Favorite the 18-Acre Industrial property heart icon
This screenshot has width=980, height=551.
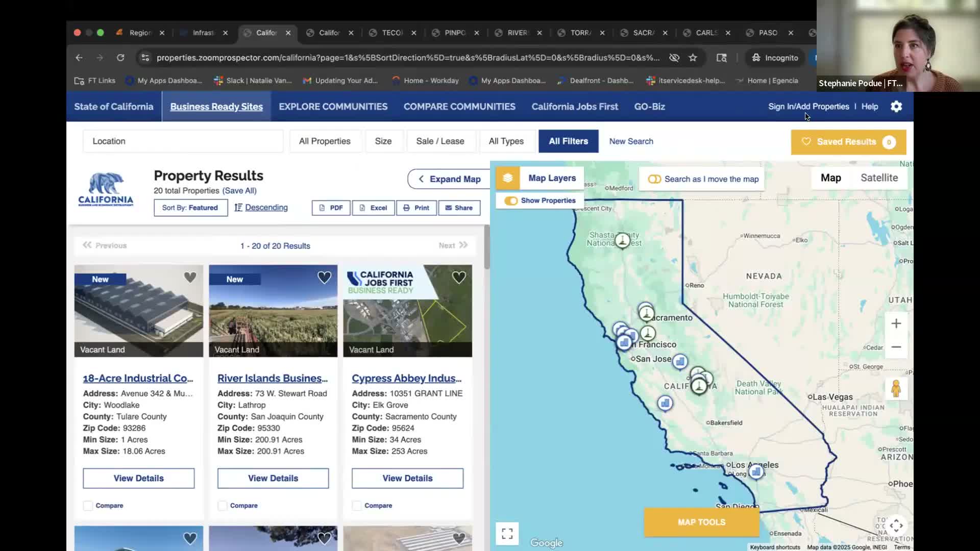click(x=189, y=277)
